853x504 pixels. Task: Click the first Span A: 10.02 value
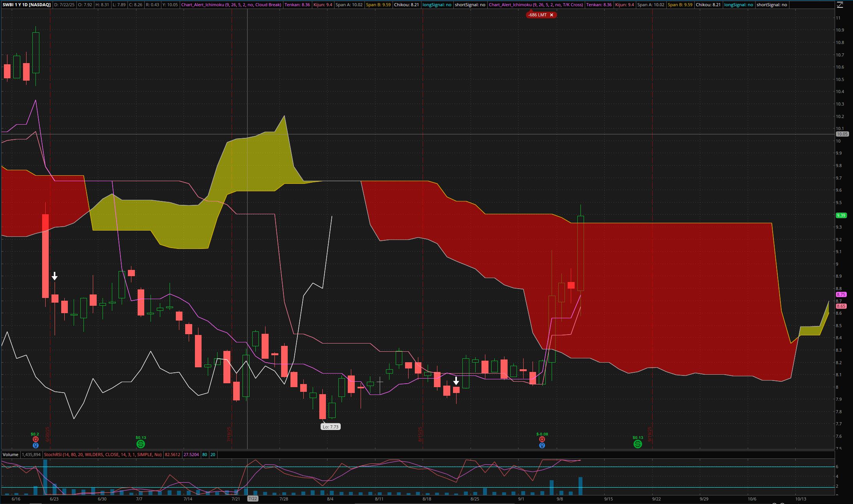[349, 5]
